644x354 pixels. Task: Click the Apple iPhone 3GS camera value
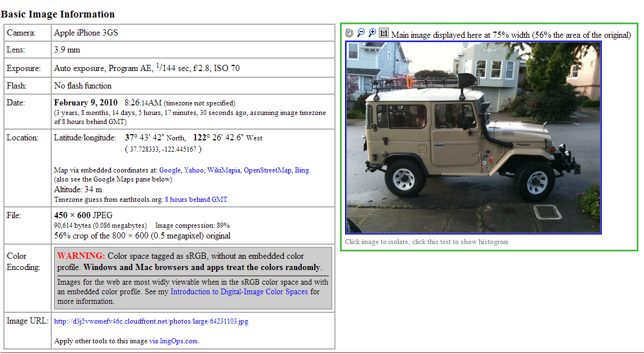(86, 33)
